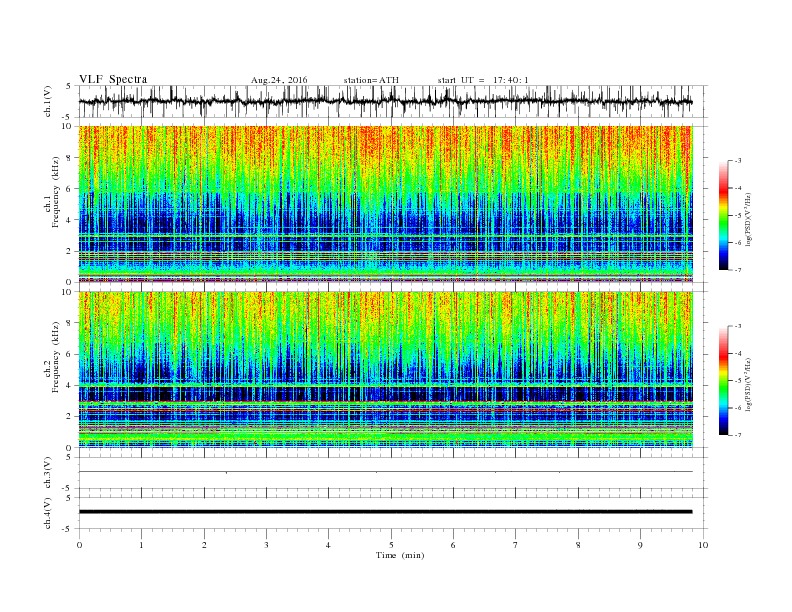Click time axis tick label "9"

640,545
